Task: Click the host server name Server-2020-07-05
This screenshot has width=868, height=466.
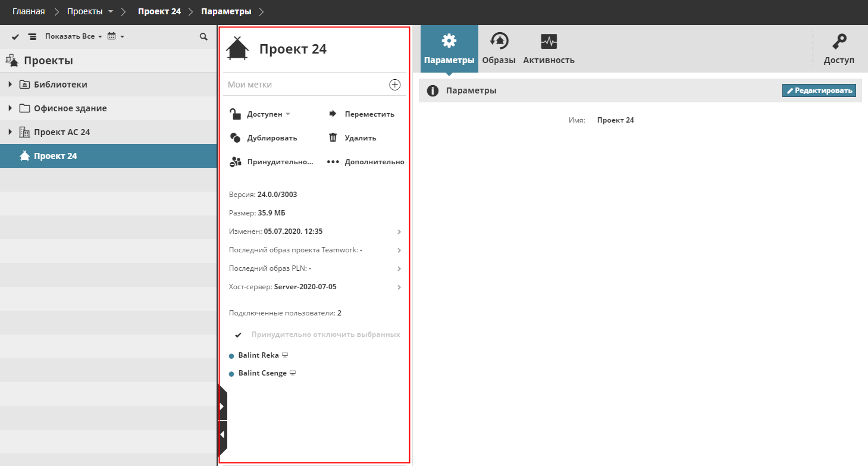Action: [305, 287]
